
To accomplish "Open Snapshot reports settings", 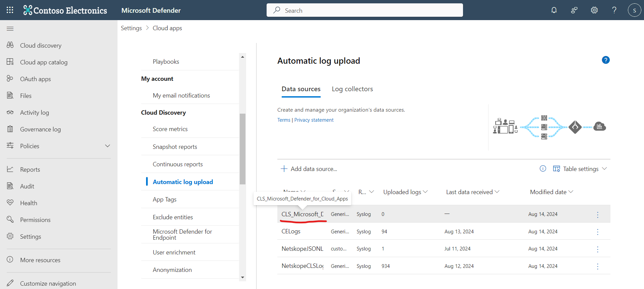I will [x=175, y=147].
